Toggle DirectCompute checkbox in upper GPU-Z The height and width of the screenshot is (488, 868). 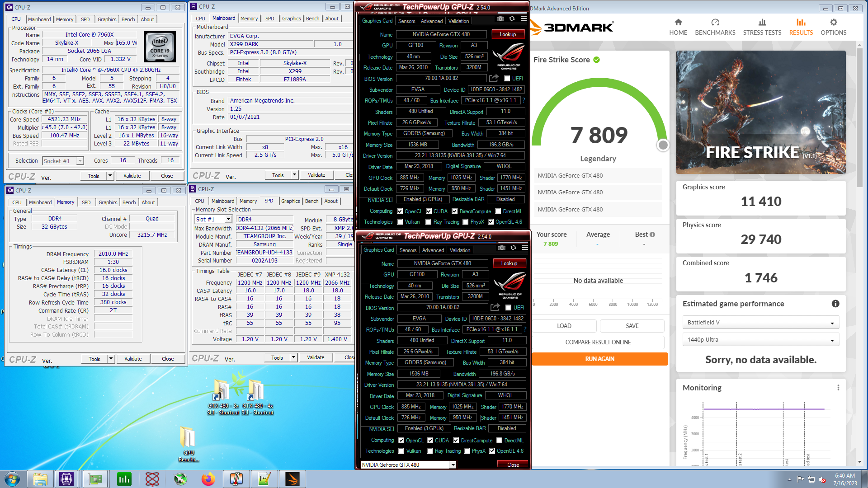click(455, 211)
